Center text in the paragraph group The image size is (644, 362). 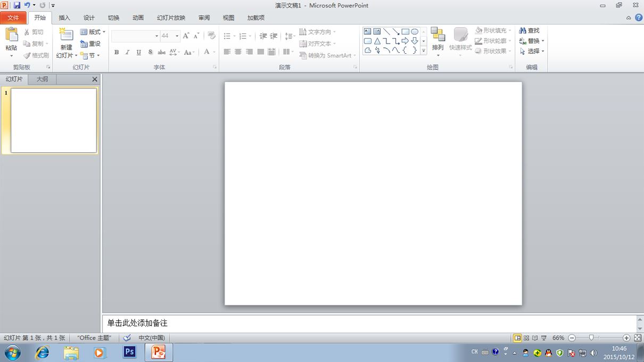coord(238,52)
